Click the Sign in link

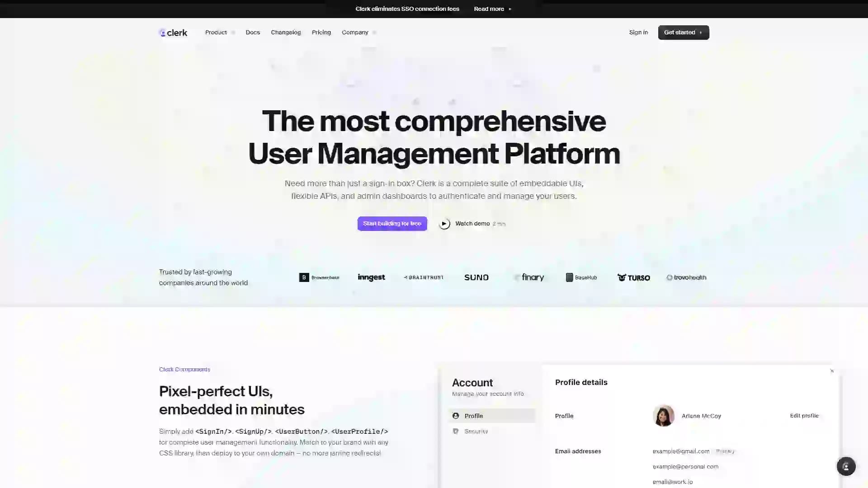pos(638,32)
